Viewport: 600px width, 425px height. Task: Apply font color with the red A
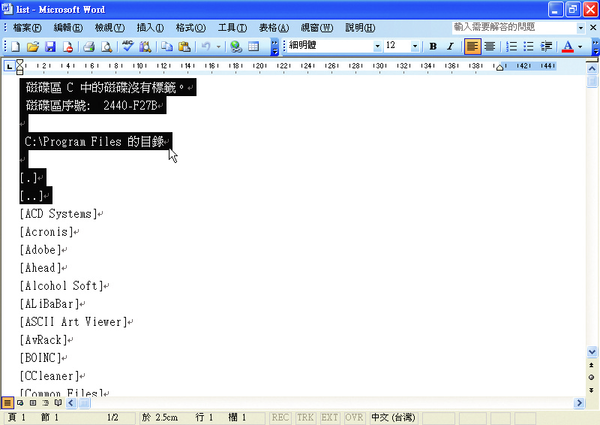pos(567,47)
